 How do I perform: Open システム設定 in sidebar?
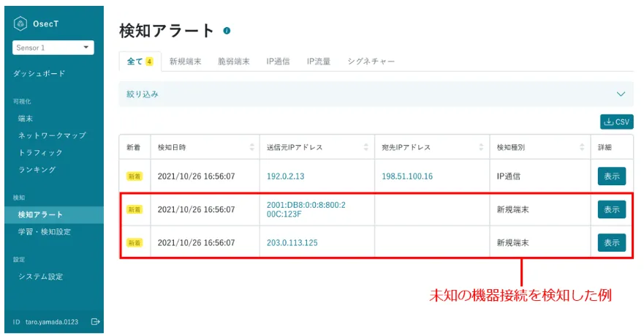tap(40, 277)
